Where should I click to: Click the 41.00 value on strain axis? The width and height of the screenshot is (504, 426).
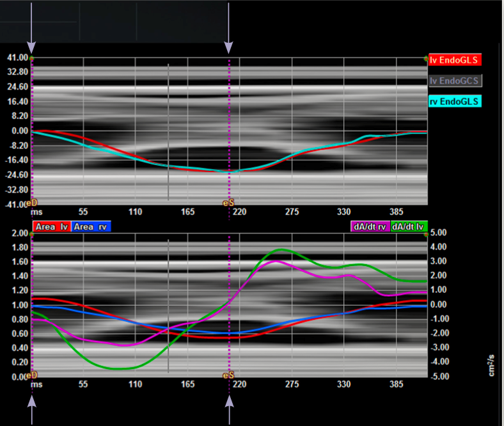coord(18,58)
